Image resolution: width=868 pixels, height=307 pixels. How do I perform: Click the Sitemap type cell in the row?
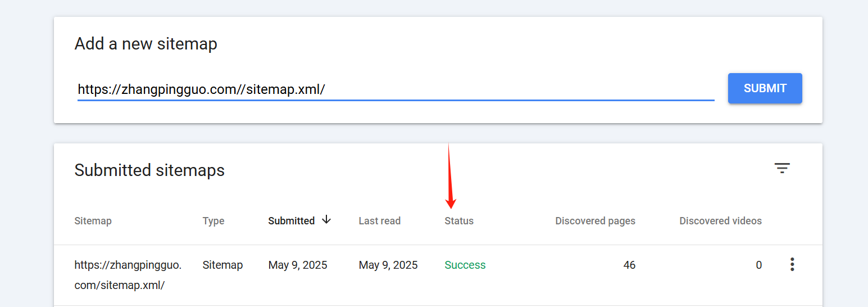pyautogui.click(x=223, y=265)
